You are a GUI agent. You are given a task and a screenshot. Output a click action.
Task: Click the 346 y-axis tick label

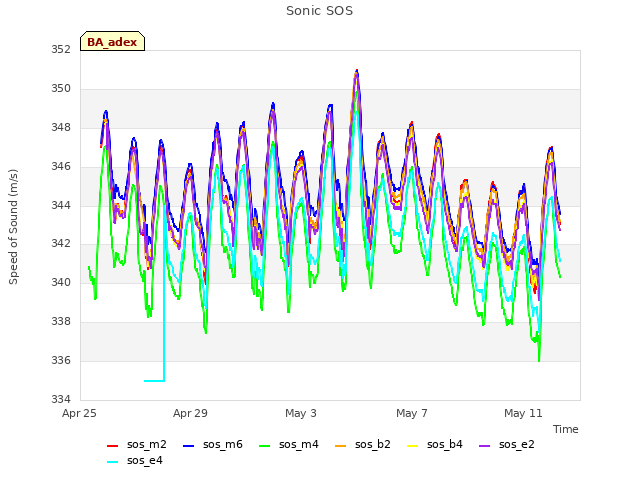pos(61,167)
